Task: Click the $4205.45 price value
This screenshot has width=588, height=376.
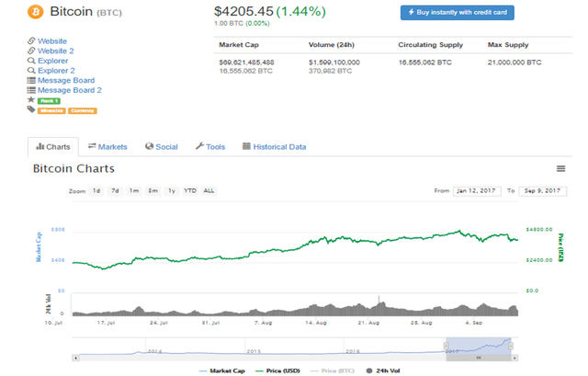Action: [x=243, y=12]
